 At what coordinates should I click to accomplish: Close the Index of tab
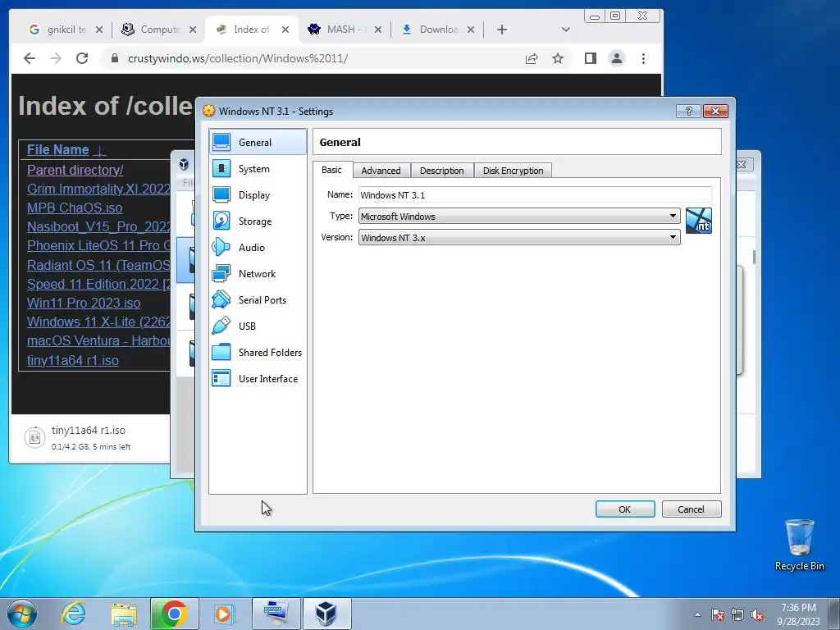tap(285, 30)
